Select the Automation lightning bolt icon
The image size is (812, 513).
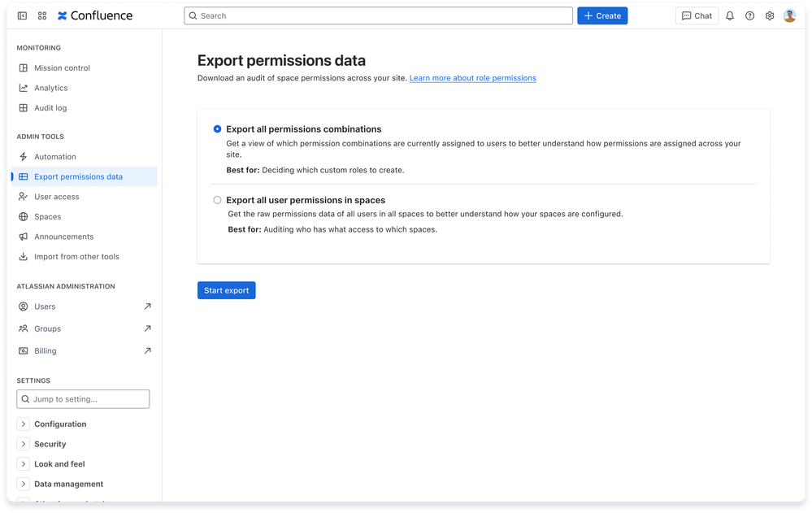click(24, 156)
